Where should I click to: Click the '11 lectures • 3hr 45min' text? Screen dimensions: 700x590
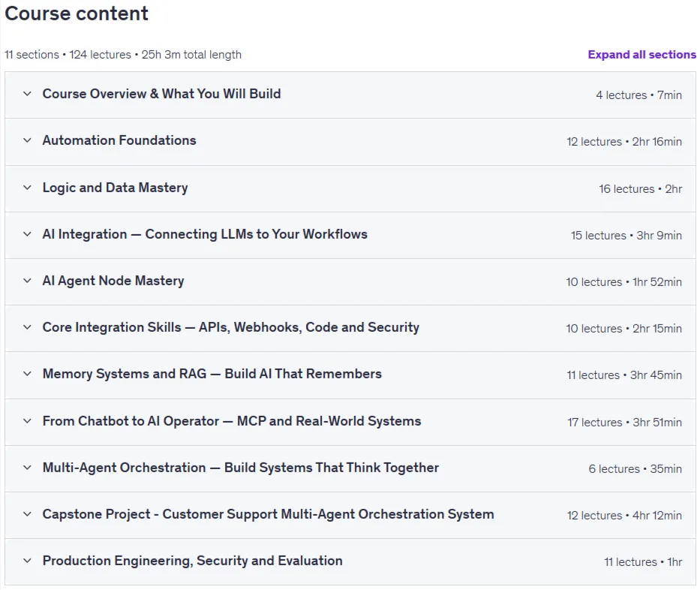624,375
